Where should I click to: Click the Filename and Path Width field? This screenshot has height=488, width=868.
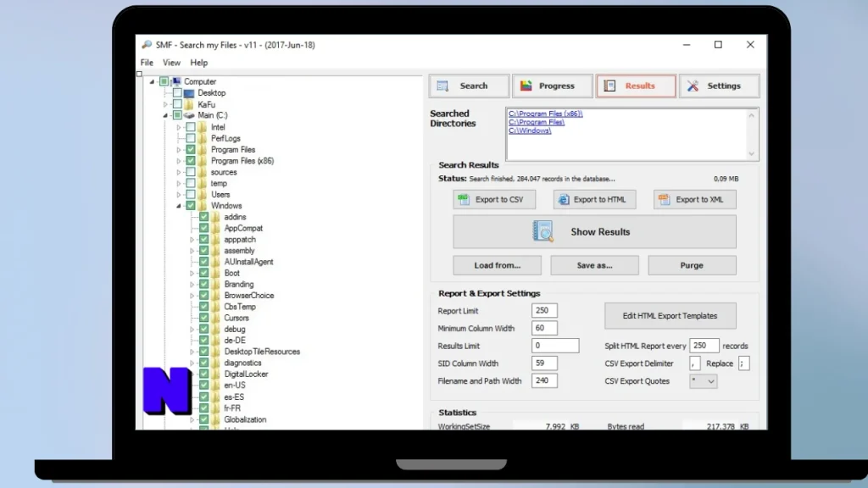click(544, 380)
